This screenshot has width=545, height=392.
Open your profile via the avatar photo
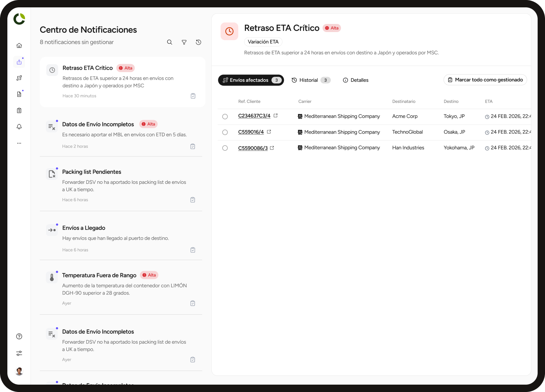pyautogui.click(x=19, y=371)
